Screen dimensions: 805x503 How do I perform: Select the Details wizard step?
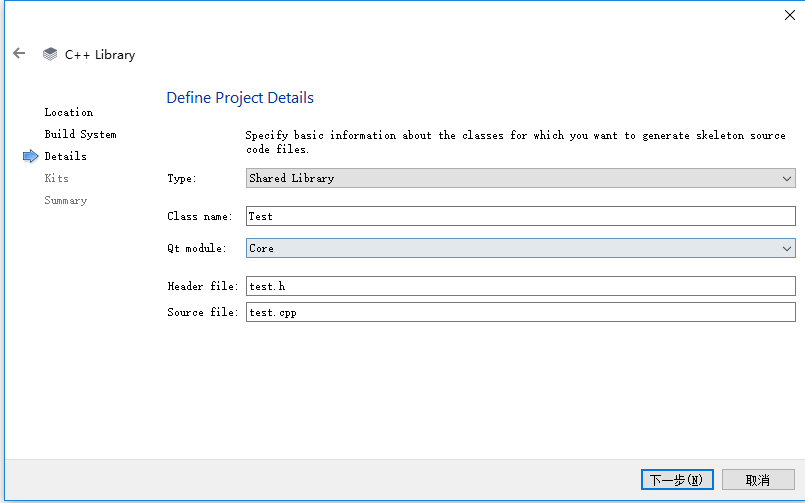pos(65,156)
